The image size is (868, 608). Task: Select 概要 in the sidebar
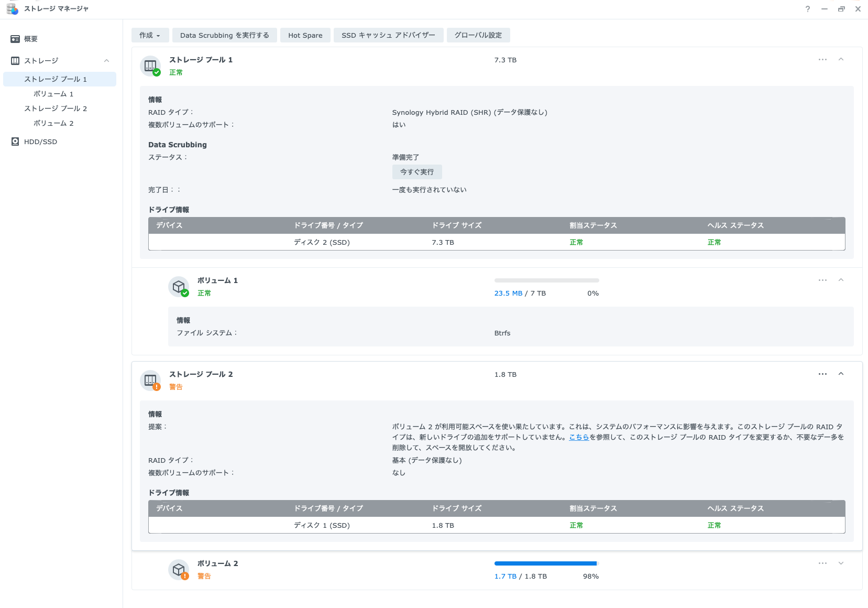pyautogui.click(x=30, y=39)
